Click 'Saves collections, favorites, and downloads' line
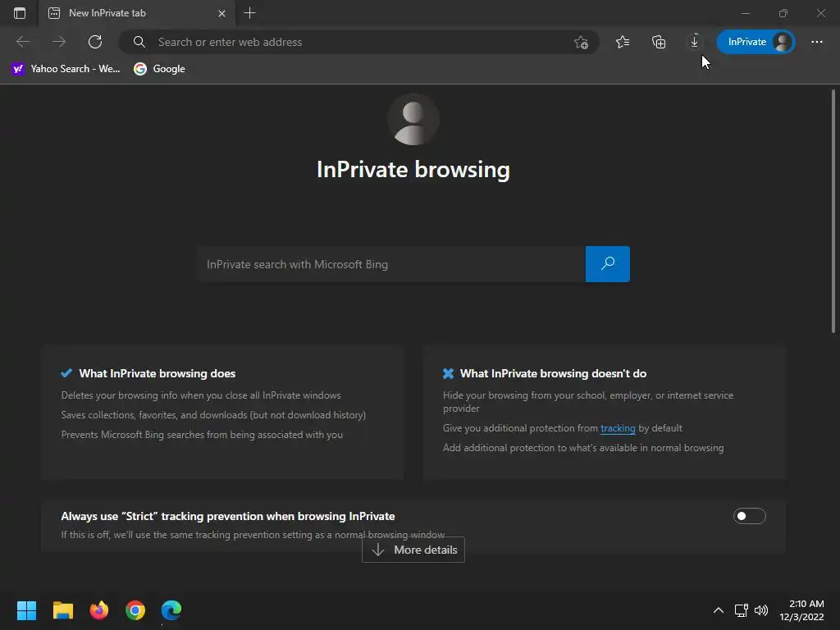 pyautogui.click(x=213, y=414)
